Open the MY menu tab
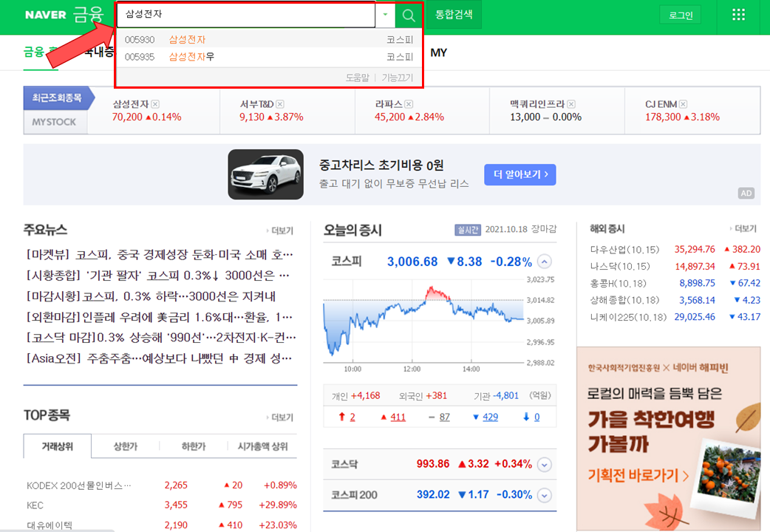This screenshot has width=770, height=532. pos(438,52)
